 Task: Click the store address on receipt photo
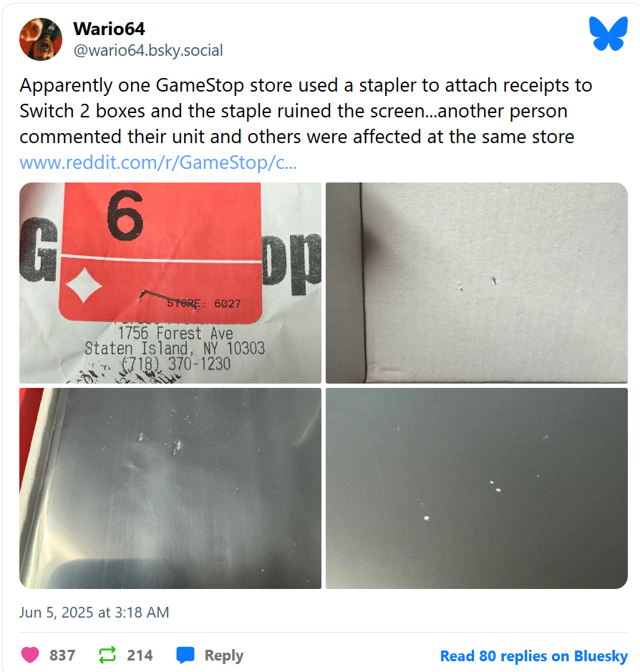pos(175,349)
